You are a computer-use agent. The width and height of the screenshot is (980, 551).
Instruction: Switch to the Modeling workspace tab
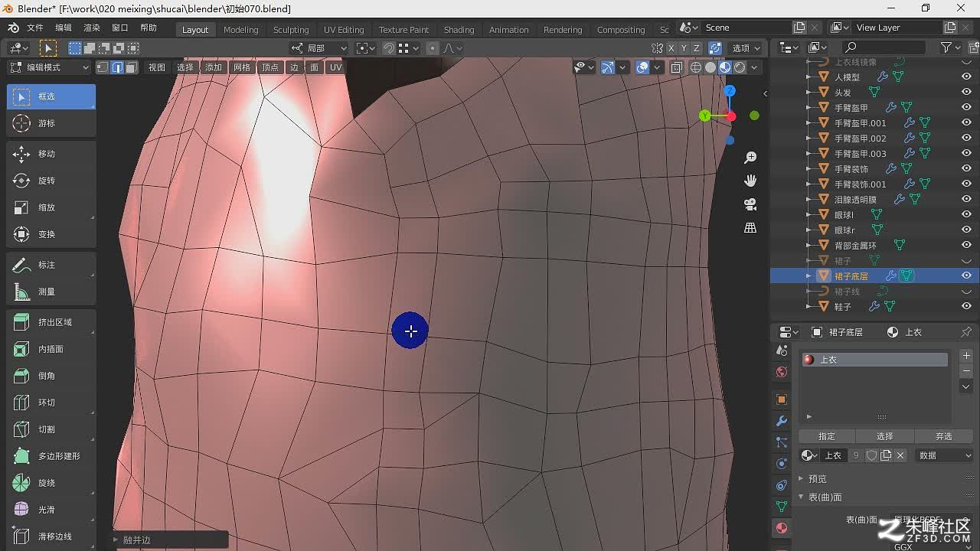(x=241, y=30)
